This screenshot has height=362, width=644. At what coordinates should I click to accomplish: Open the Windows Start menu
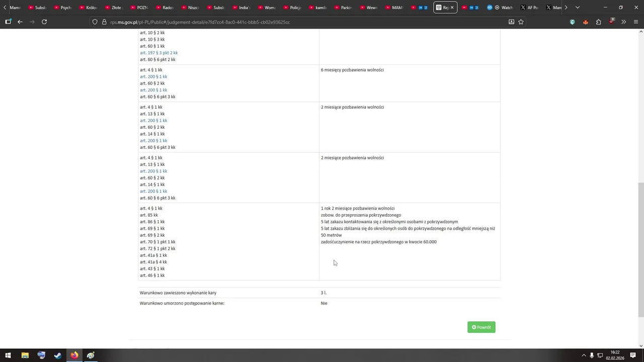point(8,355)
